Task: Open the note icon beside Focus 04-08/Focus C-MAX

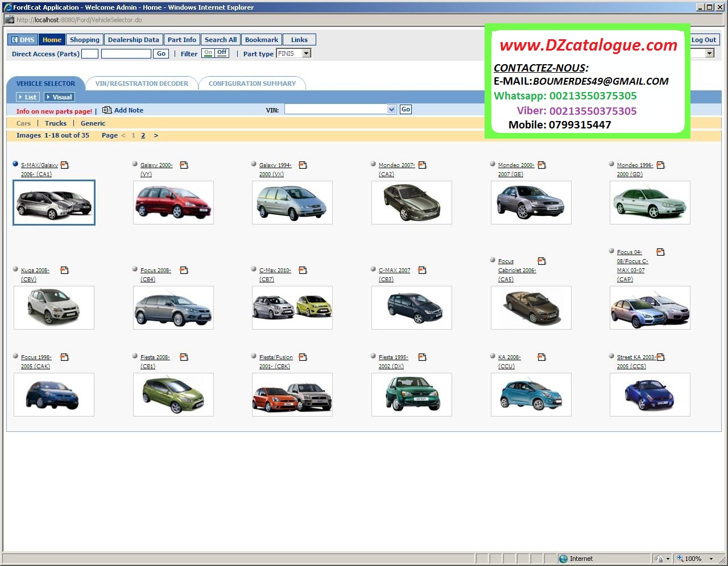Action: [x=660, y=252]
